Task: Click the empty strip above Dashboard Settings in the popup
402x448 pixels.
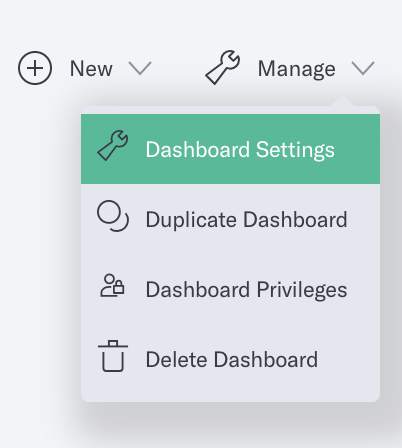Action: tap(230, 110)
